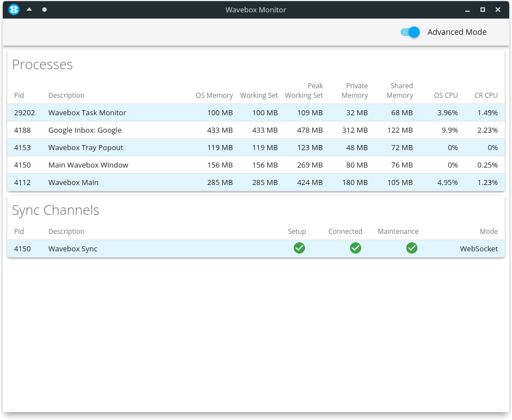Click the circle dot icon in the title bar

(44, 10)
